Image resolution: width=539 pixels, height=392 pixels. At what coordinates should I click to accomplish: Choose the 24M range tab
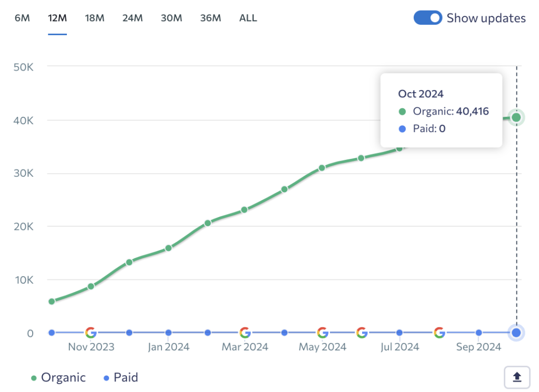point(133,18)
